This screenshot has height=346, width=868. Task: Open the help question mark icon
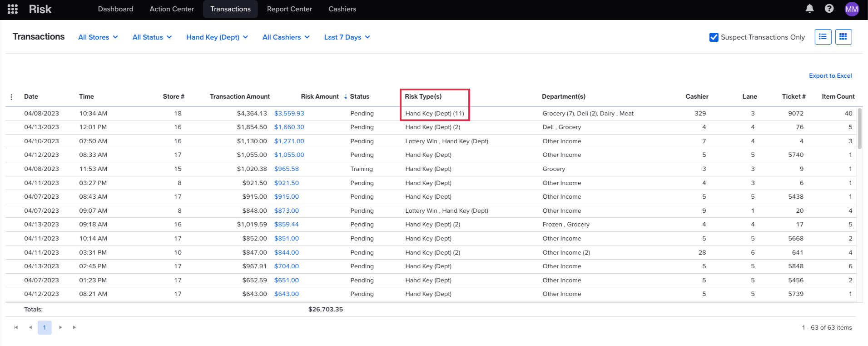pyautogui.click(x=829, y=9)
